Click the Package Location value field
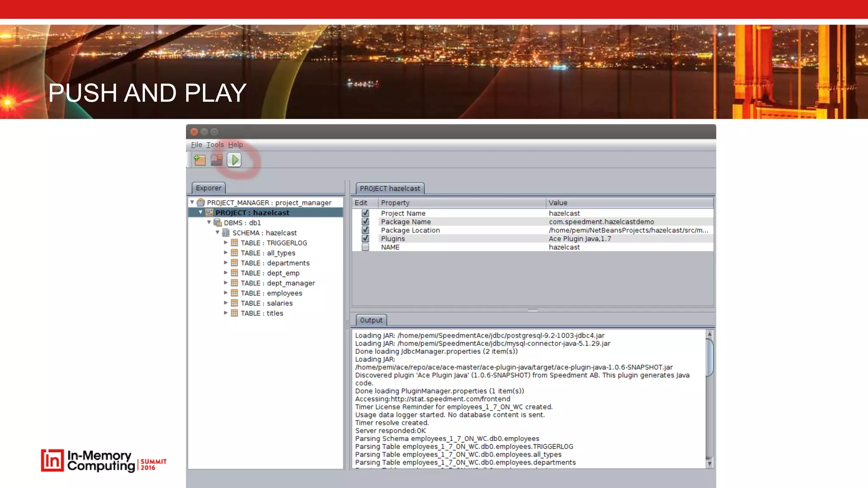The height and width of the screenshot is (488, 868). (628, 230)
